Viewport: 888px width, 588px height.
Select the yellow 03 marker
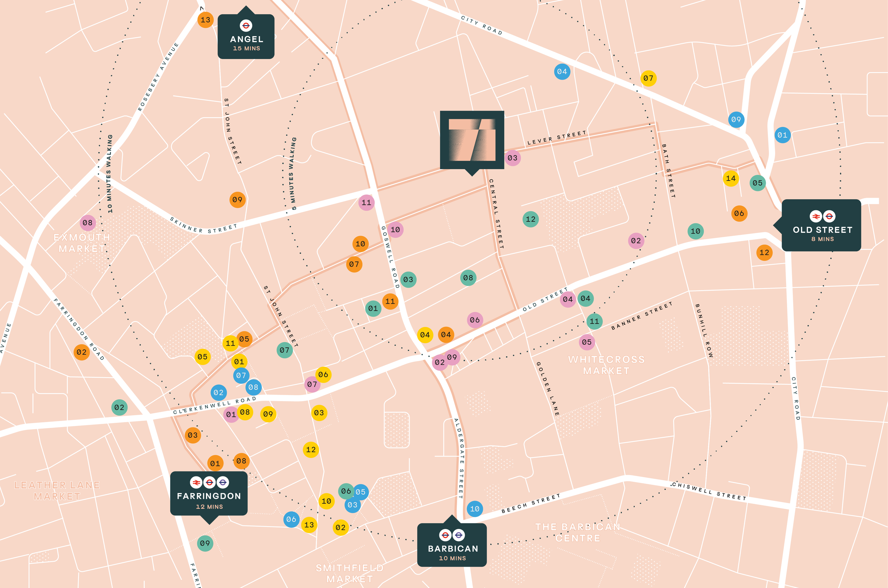click(319, 413)
